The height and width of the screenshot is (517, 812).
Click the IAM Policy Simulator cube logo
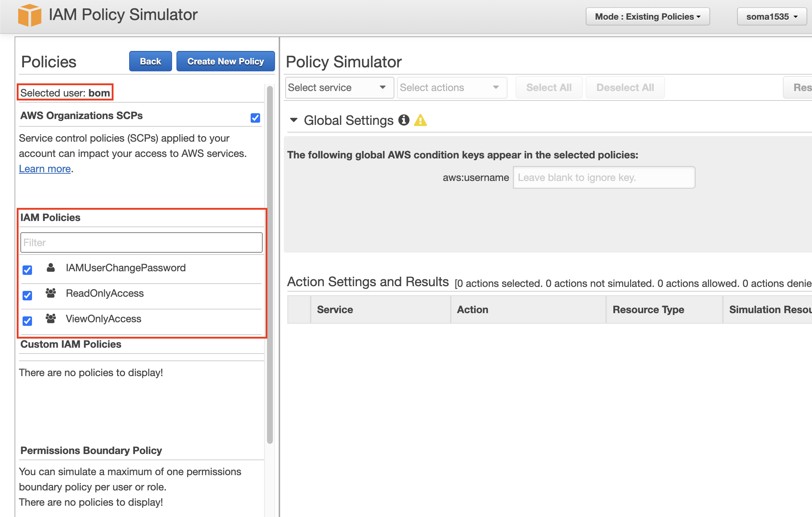coord(29,15)
